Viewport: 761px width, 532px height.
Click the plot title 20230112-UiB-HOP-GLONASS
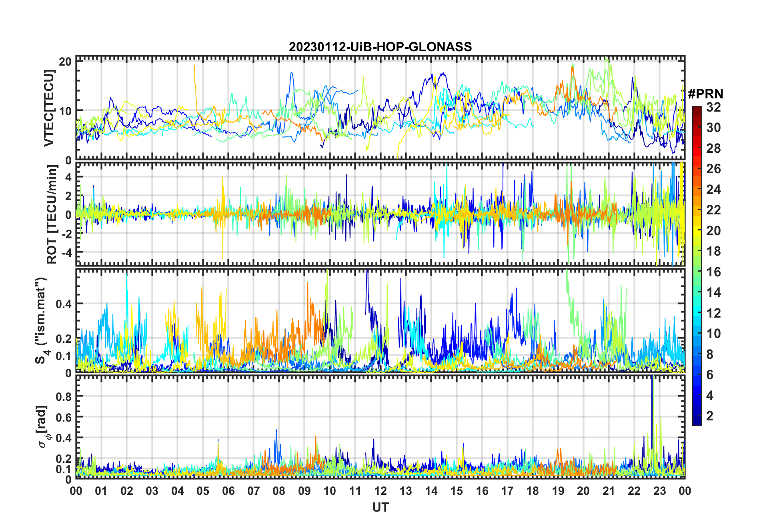pos(380,47)
